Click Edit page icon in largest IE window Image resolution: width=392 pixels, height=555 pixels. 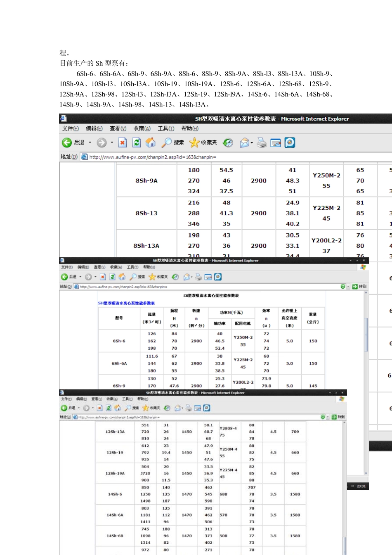[276, 142]
